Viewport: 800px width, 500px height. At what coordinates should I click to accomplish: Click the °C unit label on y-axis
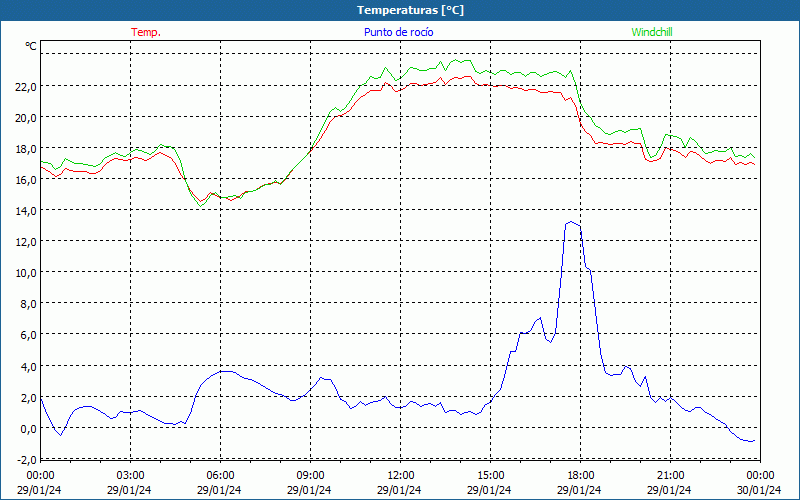tap(31, 46)
